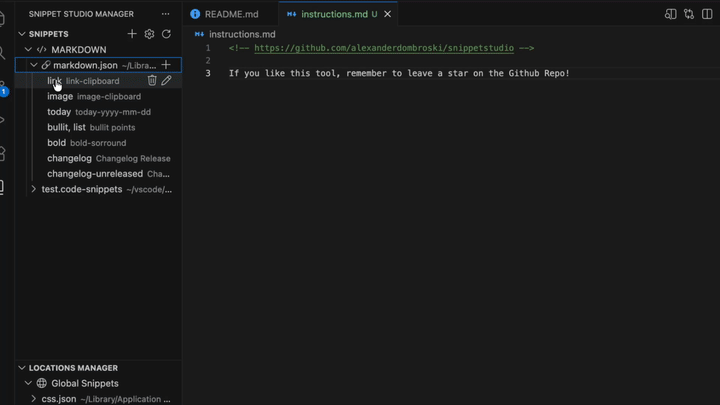Image resolution: width=720 pixels, height=405 pixels.
Task: Split the editor right
Action: (x=707, y=14)
